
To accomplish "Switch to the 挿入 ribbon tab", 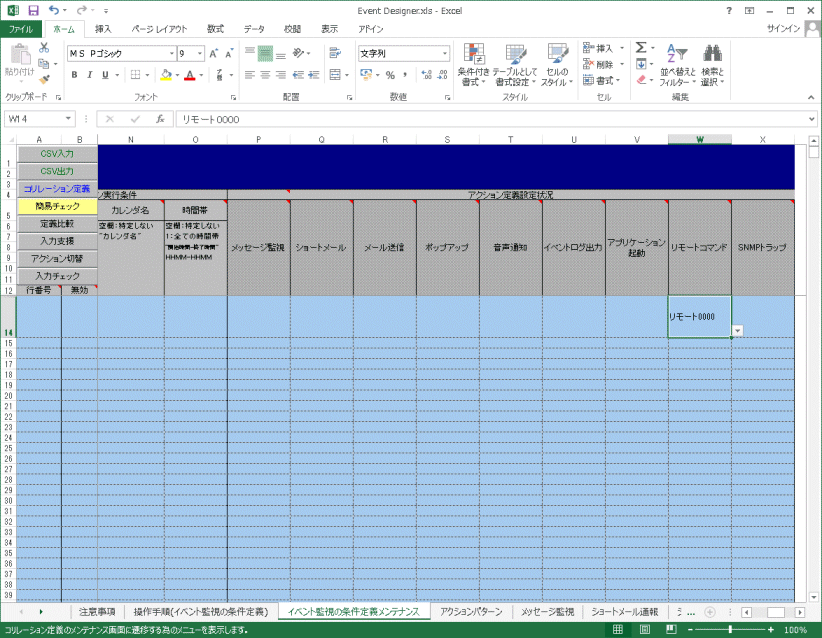I will [103, 29].
